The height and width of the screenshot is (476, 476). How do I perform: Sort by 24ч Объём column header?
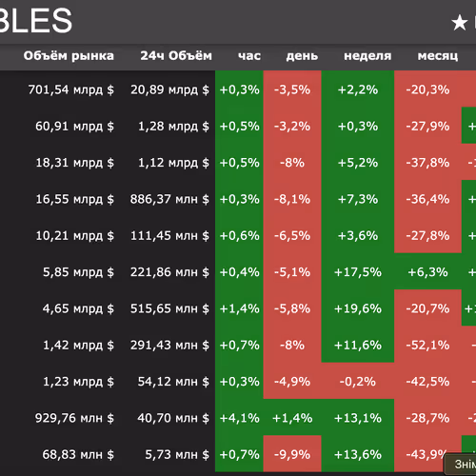(x=176, y=56)
